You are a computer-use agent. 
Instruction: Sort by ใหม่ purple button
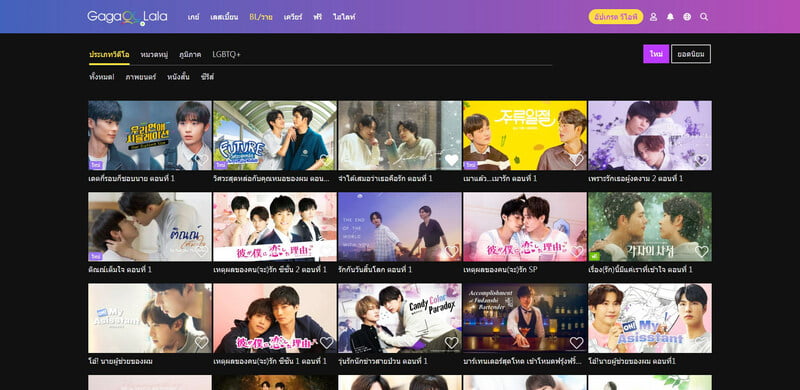tap(656, 54)
